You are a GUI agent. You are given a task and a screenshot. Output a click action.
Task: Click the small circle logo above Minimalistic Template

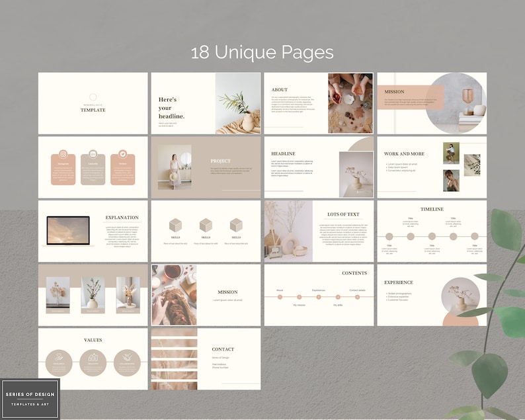pyautogui.click(x=93, y=97)
